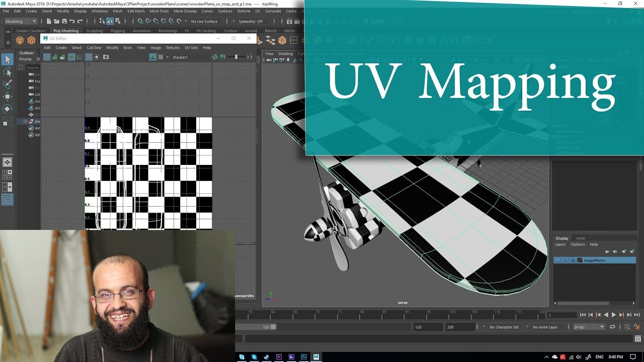Image resolution: width=644 pixels, height=362 pixels.
Task: Open the 24 fps dropdown
Action: [x=589, y=327]
